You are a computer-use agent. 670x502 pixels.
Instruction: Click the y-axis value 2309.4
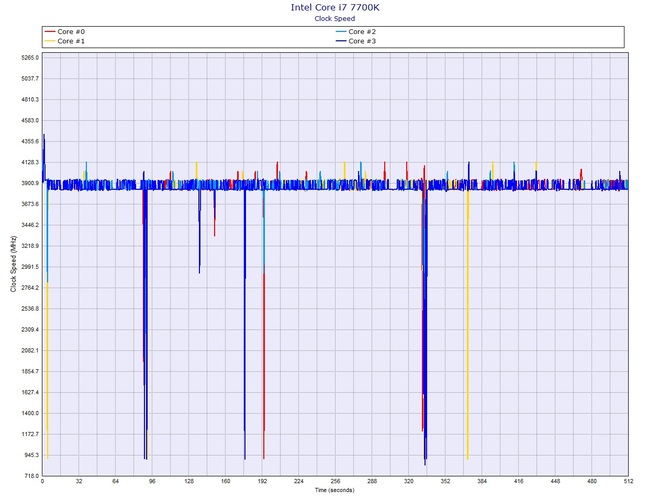30,330
